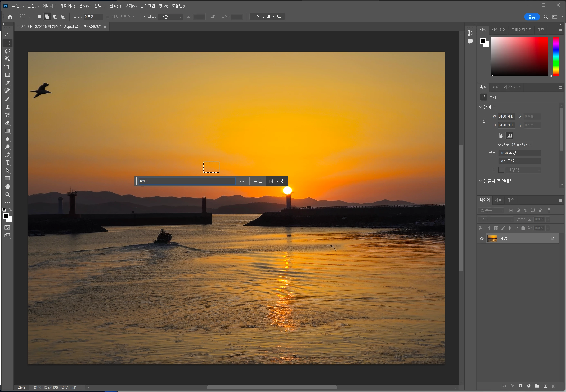Image resolution: width=566 pixels, height=392 pixels.
Task: Open the 필터(T) menu
Action: (x=115, y=6)
